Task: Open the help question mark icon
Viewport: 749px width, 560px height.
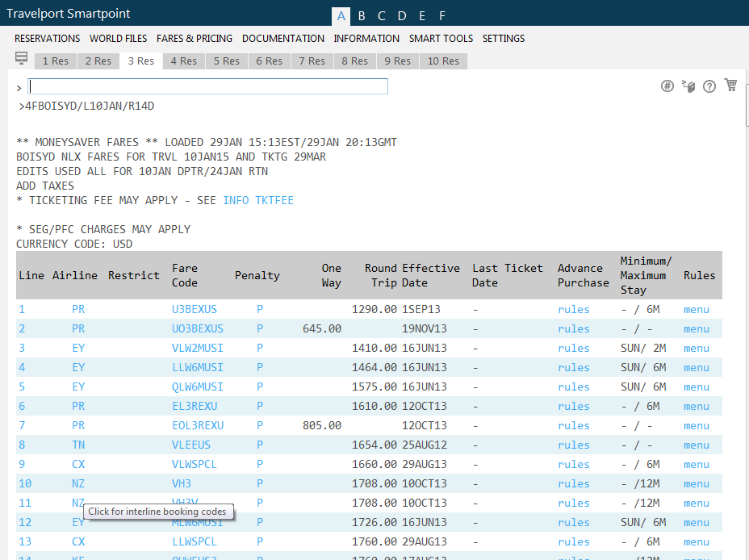Action: point(709,86)
